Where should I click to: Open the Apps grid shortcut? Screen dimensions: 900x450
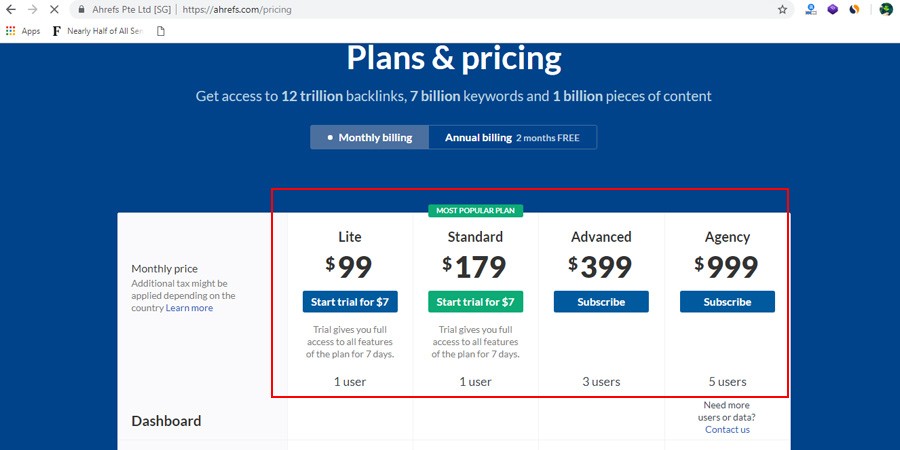23,31
